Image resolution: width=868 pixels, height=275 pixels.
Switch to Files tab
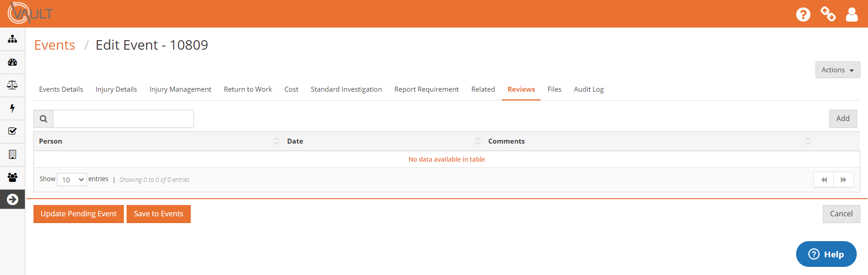tap(554, 89)
